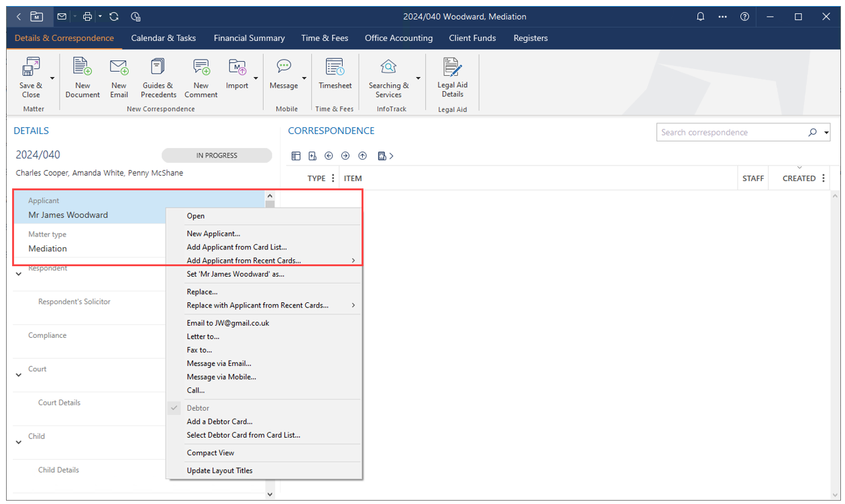
Task: Click the refresh icon in title bar
Action: tap(114, 17)
